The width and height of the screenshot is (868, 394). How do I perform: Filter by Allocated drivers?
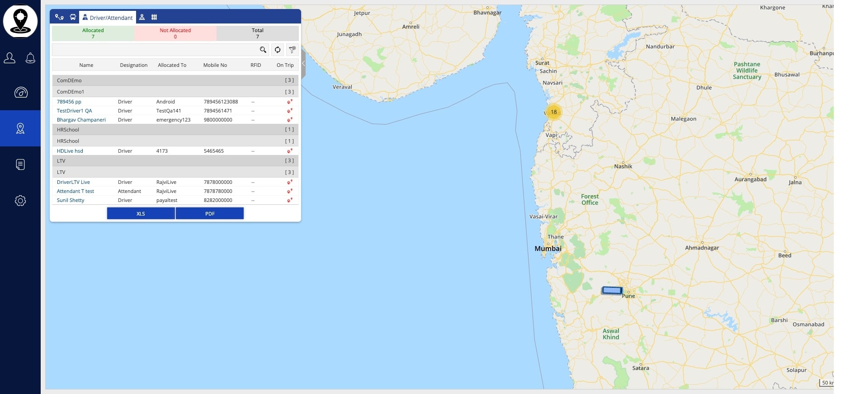[x=93, y=33]
